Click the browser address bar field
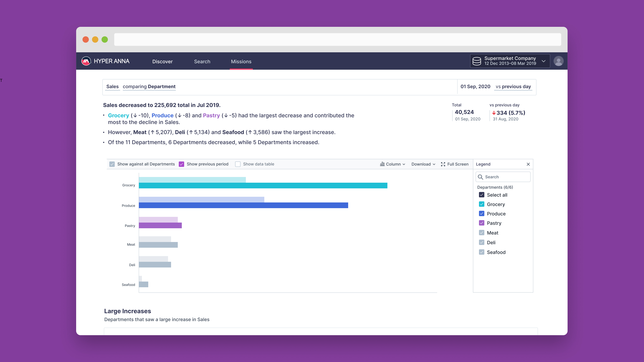 pos(337,40)
